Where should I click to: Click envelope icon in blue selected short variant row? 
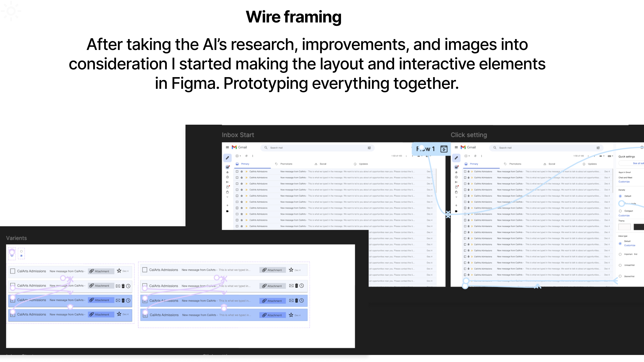coord(118,300)
